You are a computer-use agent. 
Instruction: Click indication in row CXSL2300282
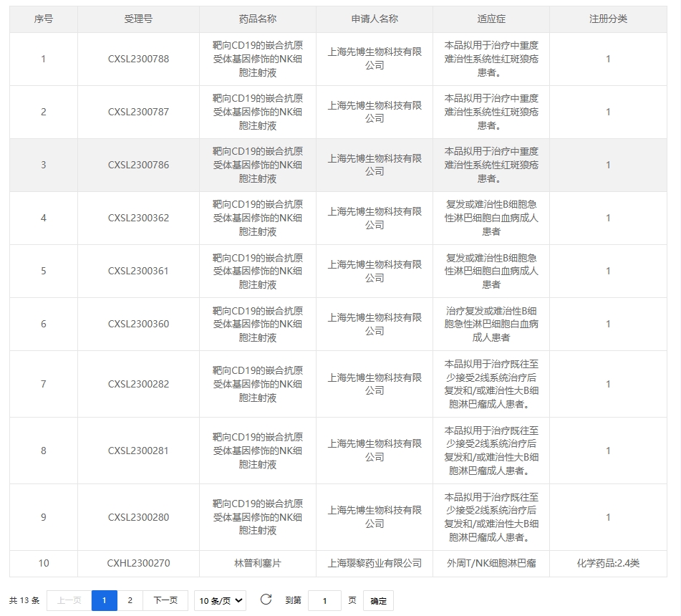point(491,384)
